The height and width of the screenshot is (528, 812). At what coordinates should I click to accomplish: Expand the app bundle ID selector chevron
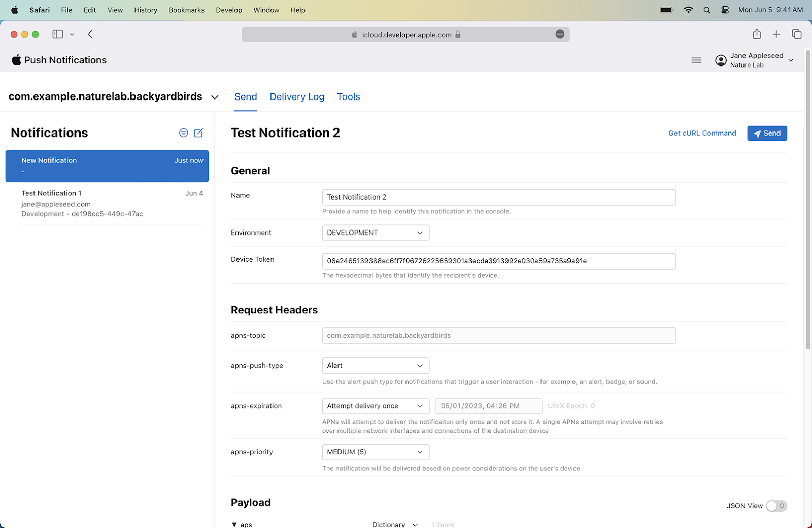(215, 97)
